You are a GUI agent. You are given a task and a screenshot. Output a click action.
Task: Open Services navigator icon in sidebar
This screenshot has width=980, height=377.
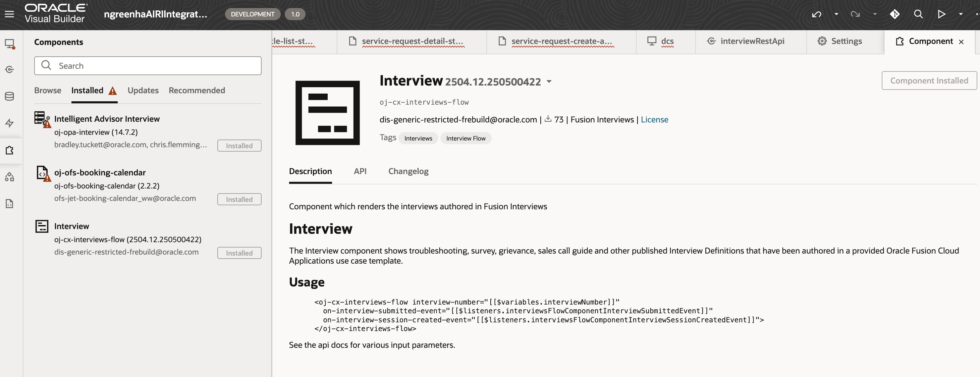[9, 70]
